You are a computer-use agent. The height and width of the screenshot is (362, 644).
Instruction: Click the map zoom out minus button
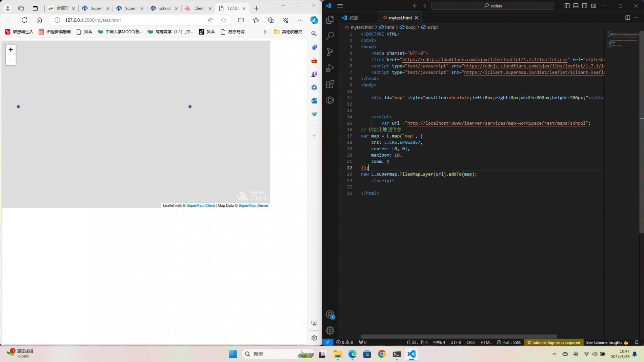pos(11,60)
